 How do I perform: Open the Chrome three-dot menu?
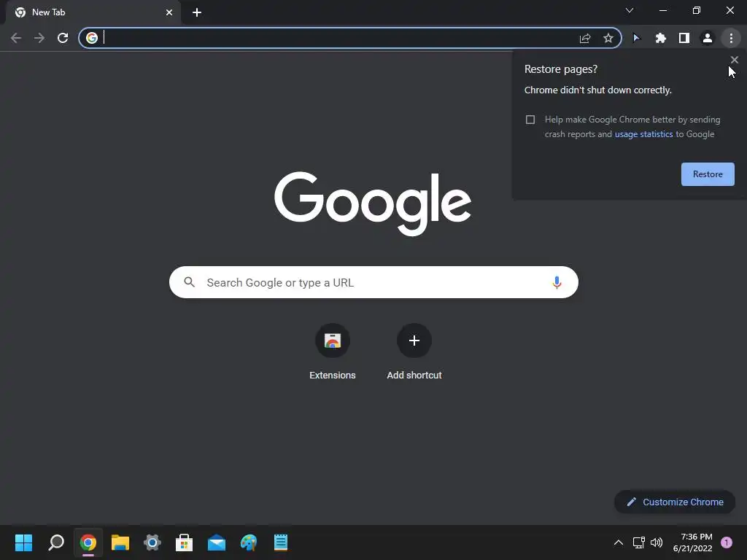pos(731,38)
